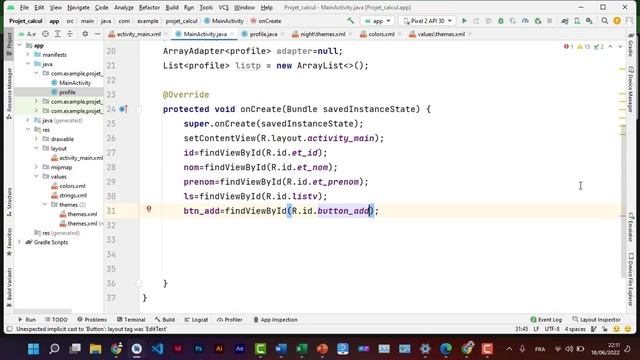
Task: Collapse the java folder
Action: 28,64
